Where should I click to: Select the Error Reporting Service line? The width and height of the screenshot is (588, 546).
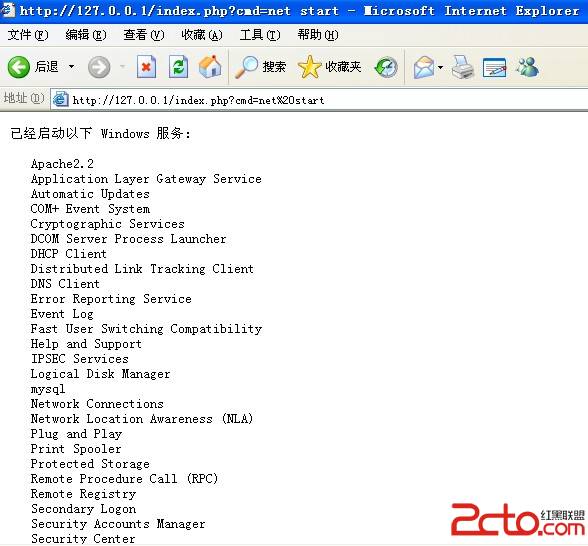pos(111,299)
